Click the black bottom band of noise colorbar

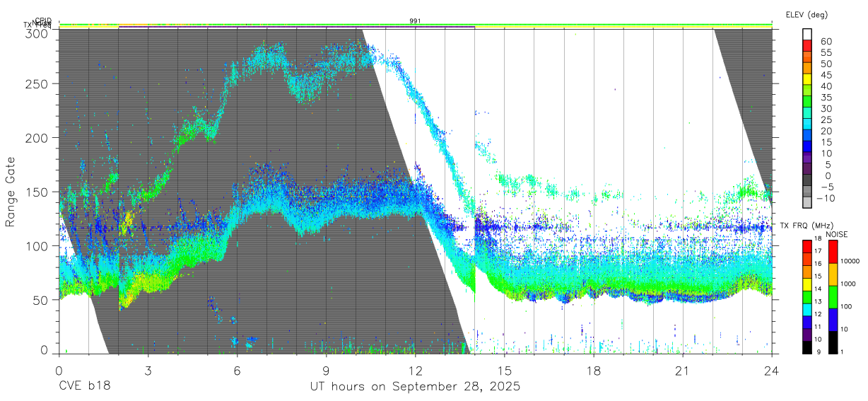832,342
